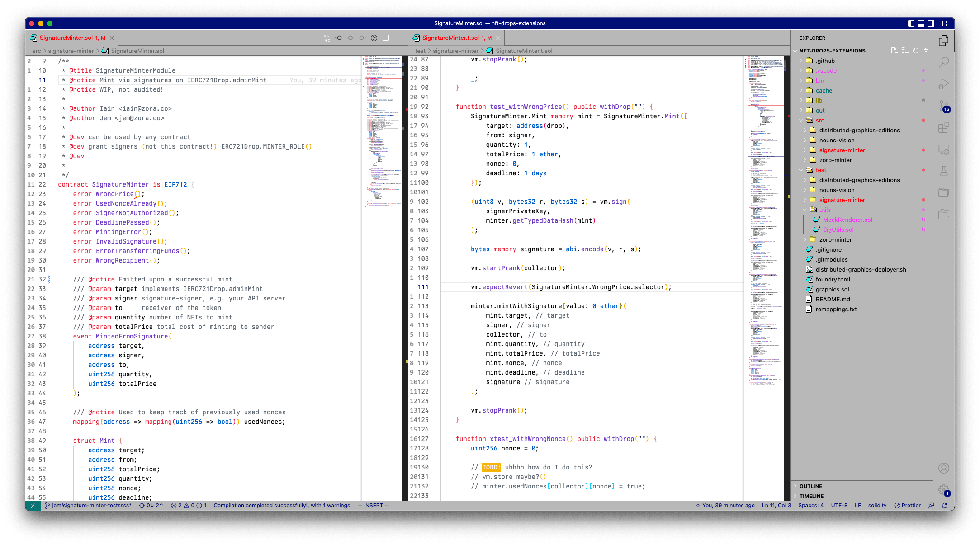Open the Search view in activity bar
The width and height of the screenshot is (980, 544).
coord(944,62)
